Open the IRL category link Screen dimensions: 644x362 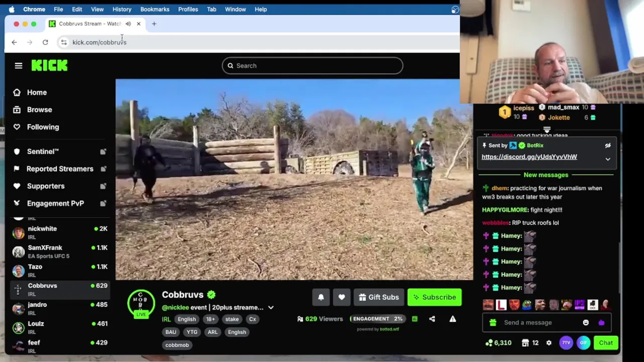pos(166,319)
